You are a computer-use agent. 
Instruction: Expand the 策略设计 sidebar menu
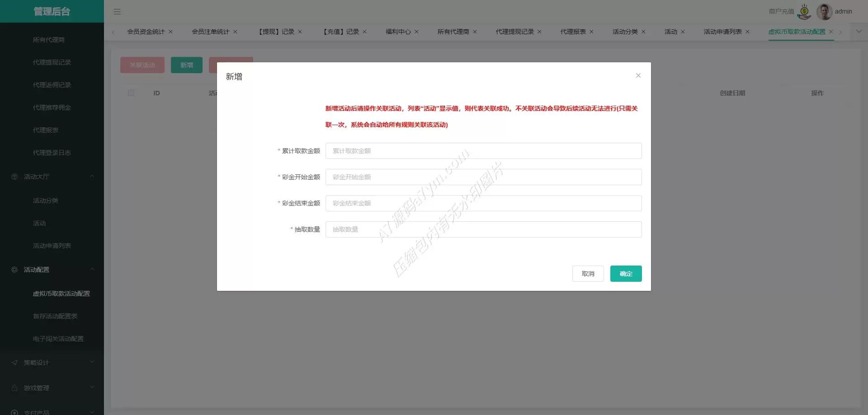coord(92,362)
